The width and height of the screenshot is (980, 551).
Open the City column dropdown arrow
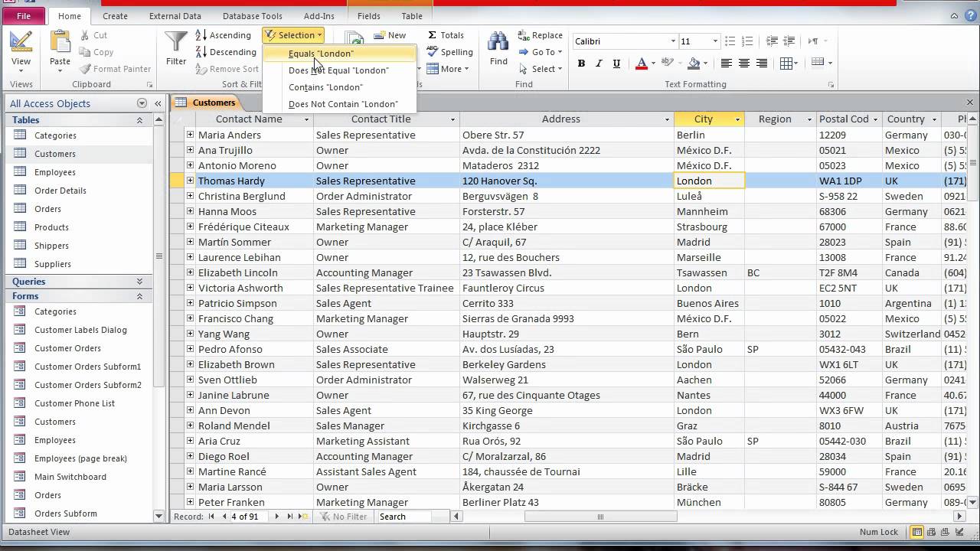(x=738, y=119)
